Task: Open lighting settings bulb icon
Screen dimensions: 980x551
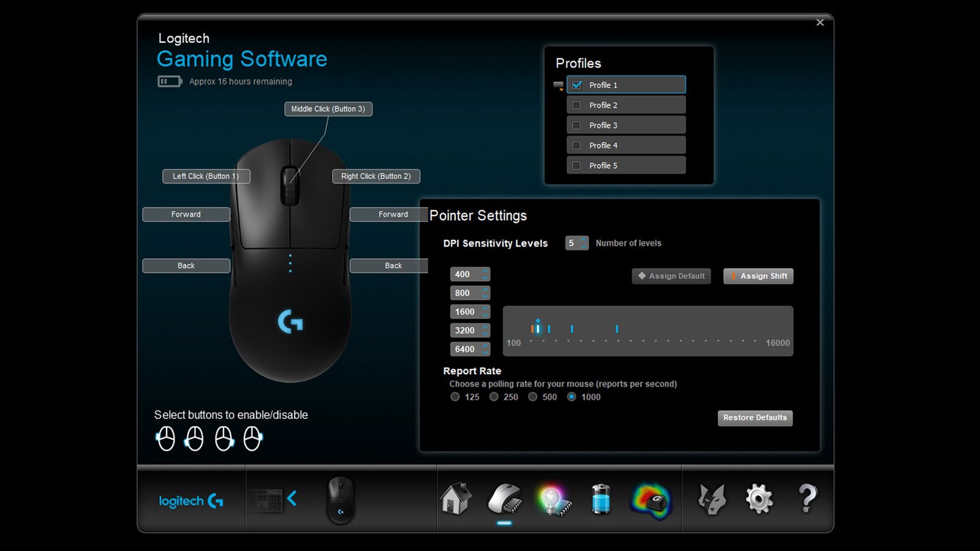Action: (x=553, y=499)
